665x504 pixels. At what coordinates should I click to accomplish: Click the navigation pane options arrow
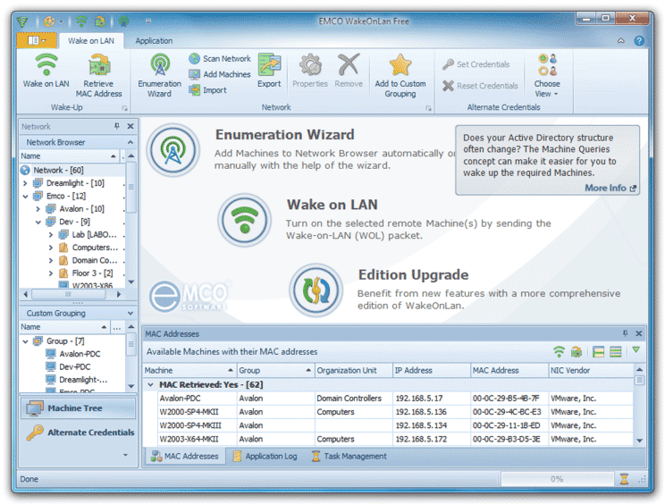click(126, 455)
